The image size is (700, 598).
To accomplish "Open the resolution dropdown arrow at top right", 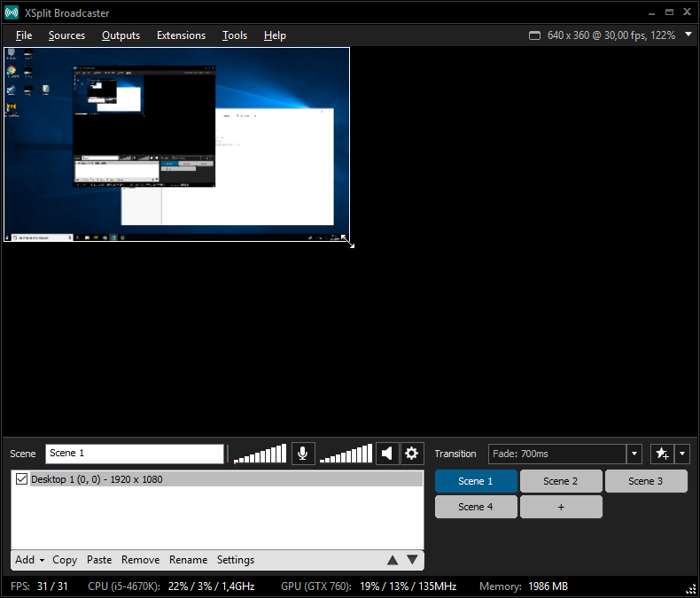I will (x=688, y=35).
